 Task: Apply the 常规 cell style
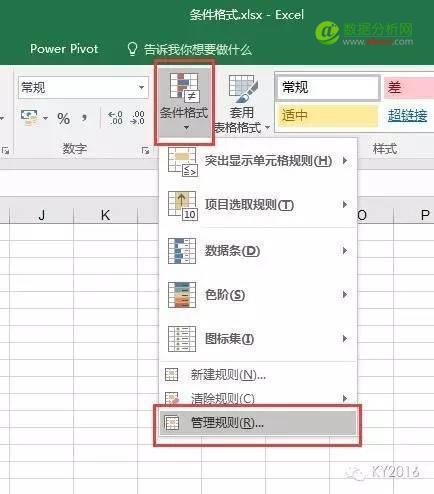tap(328, 88)
